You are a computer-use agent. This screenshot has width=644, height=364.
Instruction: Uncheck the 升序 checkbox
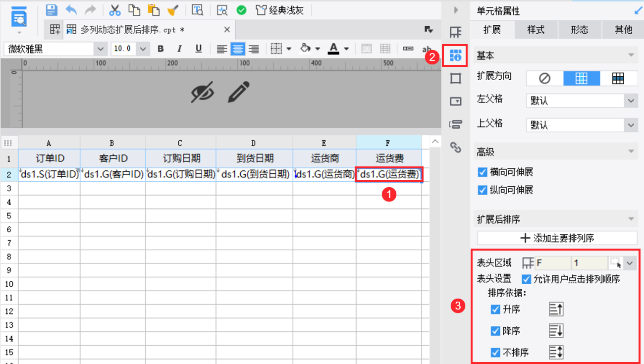point(495,310)
